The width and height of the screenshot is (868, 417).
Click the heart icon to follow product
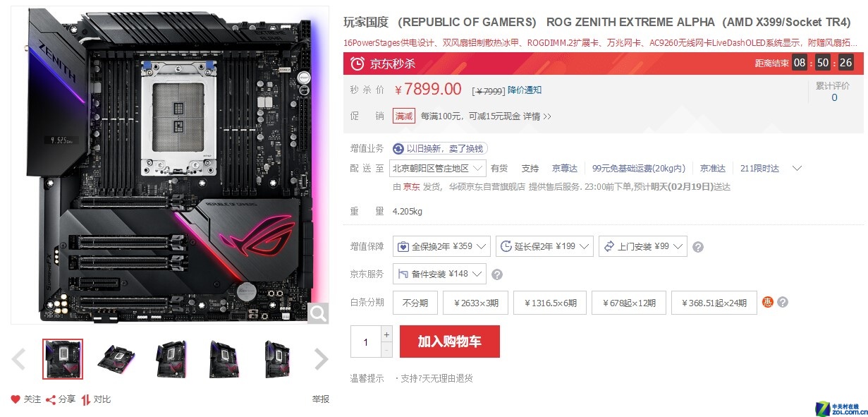(16, 399)
